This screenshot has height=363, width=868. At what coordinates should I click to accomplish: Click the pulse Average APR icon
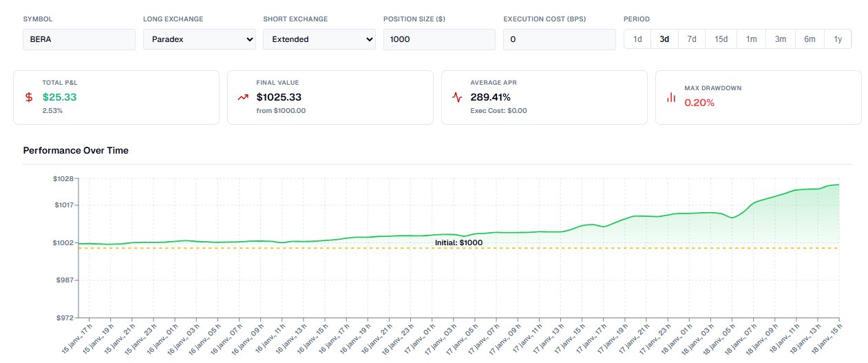pos(456,97)
